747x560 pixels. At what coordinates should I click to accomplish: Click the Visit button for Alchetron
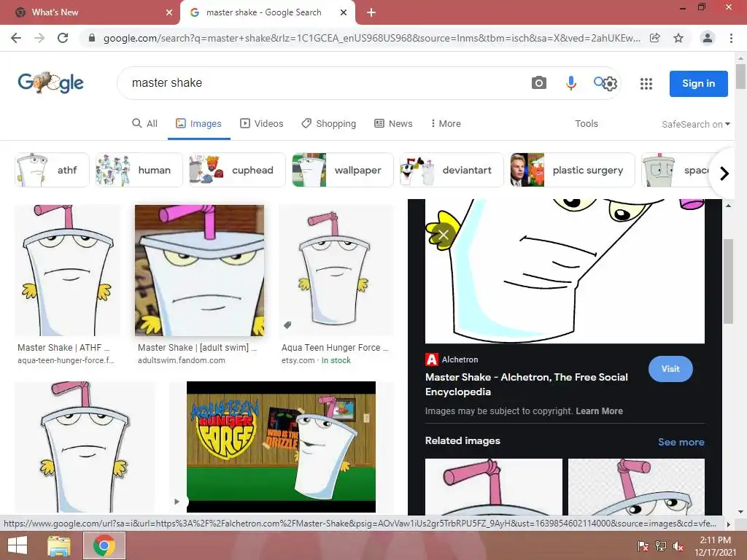[x=670, y=369]
